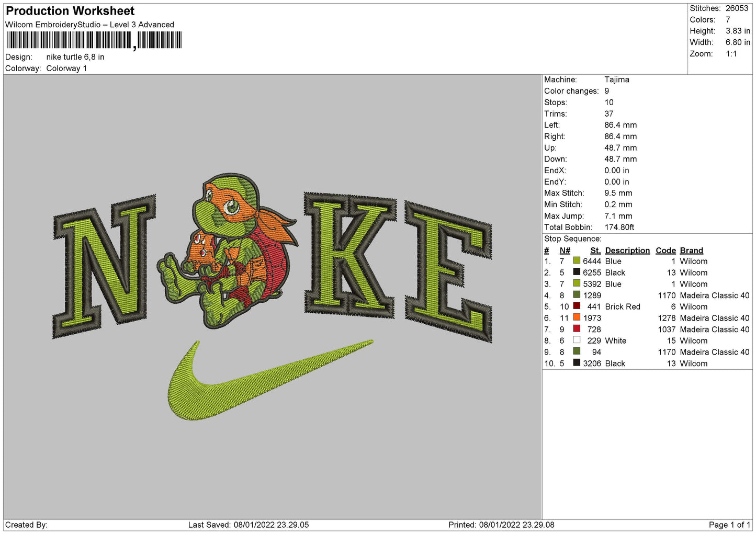The width and height of the screenshot is (756, 534).
Task: Click the Color changes value 9
Action: [607, 91]
